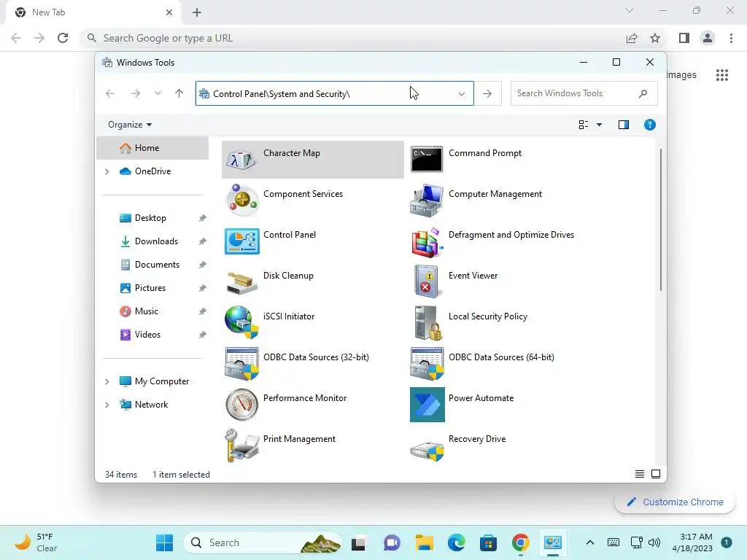Viewport: 747px width, 560px height.
Task: Click the taskbar Search box
Action: [x=263, y=542]
